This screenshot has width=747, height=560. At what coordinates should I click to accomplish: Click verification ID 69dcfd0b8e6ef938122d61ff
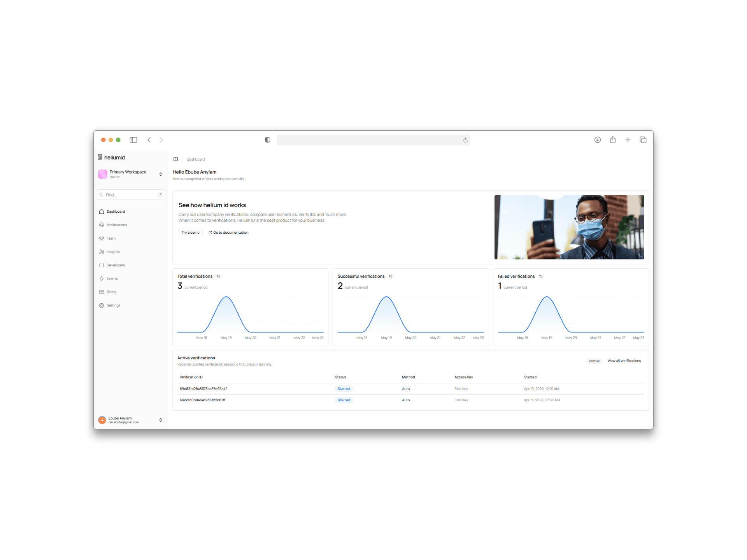click(202, 400)
